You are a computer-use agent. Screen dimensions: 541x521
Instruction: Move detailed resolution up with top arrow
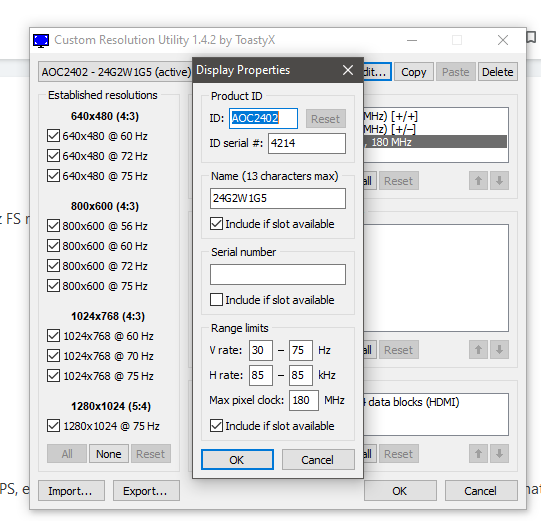coord(478,181)
